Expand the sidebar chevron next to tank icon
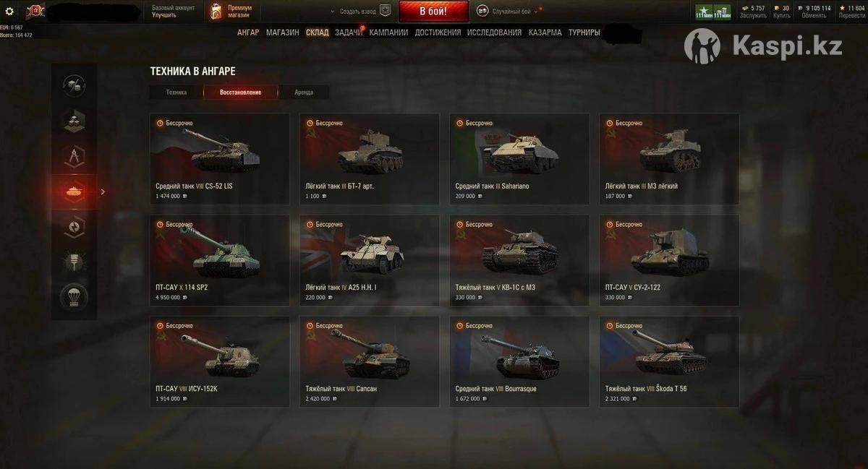This screenshot has height=469, width=868. 103,192
